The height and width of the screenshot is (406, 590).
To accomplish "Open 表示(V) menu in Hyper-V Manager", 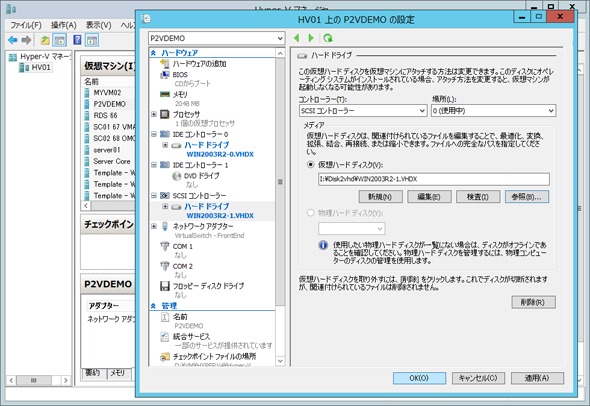I will tap(99, 25).
